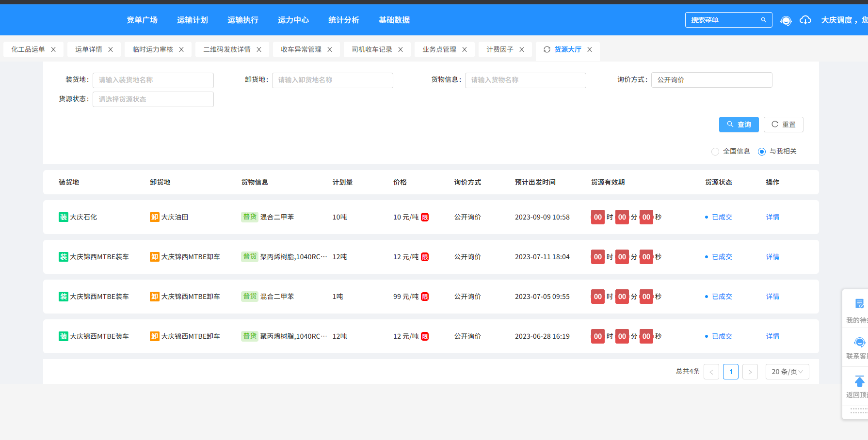Viewport: 868px width, 440px height.
Task: Close the 化工品运单 tab
Action: point(53,49)
